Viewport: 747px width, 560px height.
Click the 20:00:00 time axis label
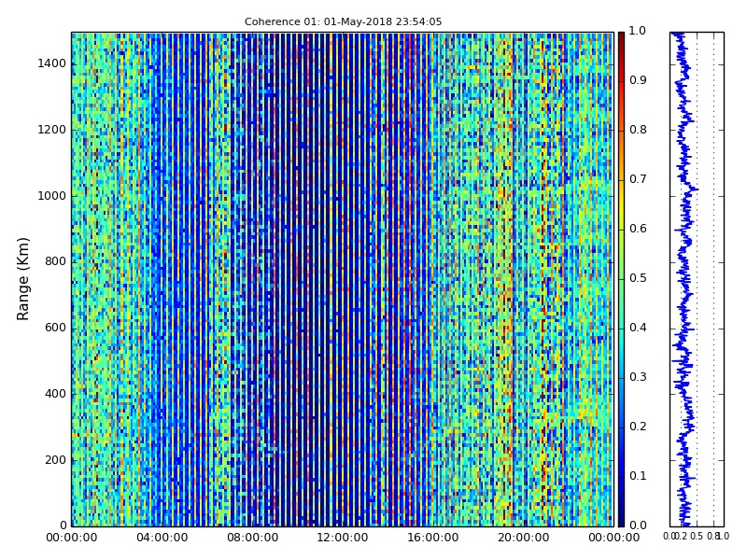[524, 539]
